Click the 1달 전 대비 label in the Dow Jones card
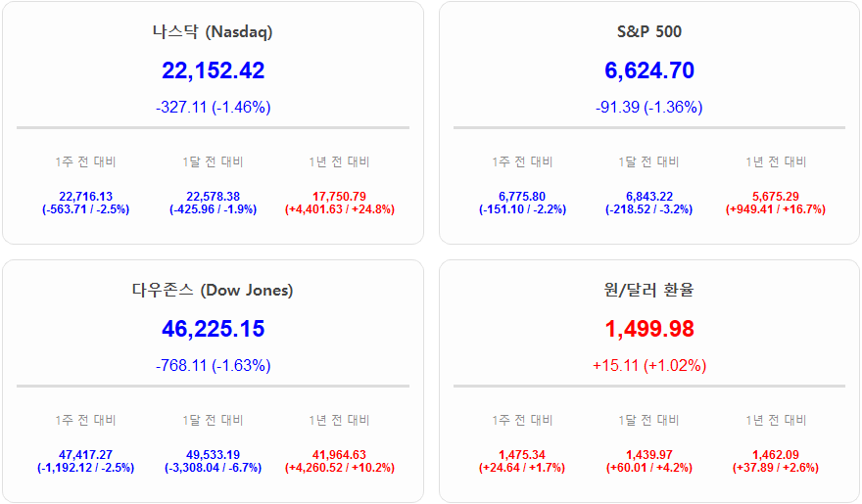The image size is (862, 504). click(213, 420)
